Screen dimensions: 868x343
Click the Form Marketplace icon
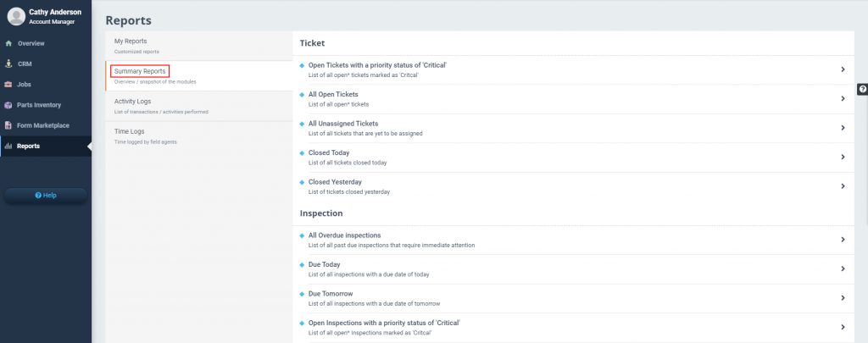tap(8, 125)
